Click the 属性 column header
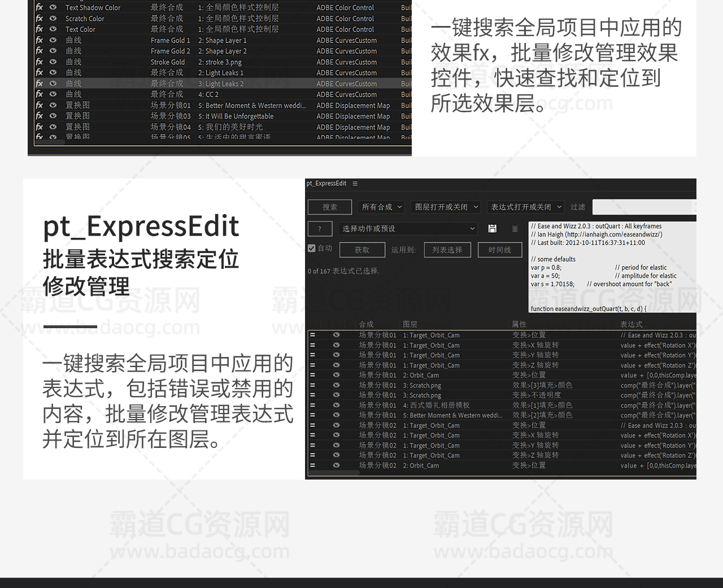Screen dimensions: 723x588 coord(519,324)
